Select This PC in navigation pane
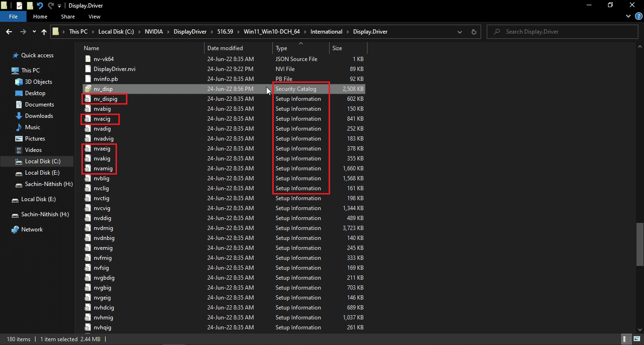Screen dimensions: 644x345 [30, 71]
